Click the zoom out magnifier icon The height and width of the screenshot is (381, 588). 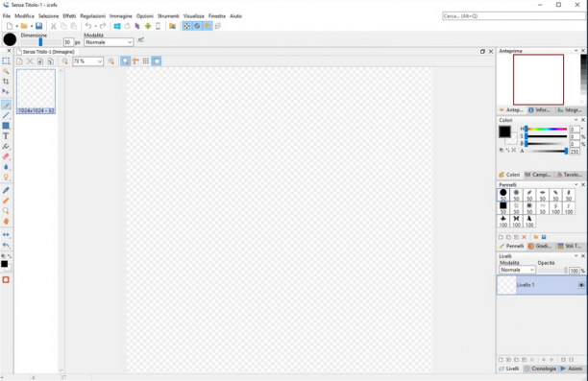point(65,61)
